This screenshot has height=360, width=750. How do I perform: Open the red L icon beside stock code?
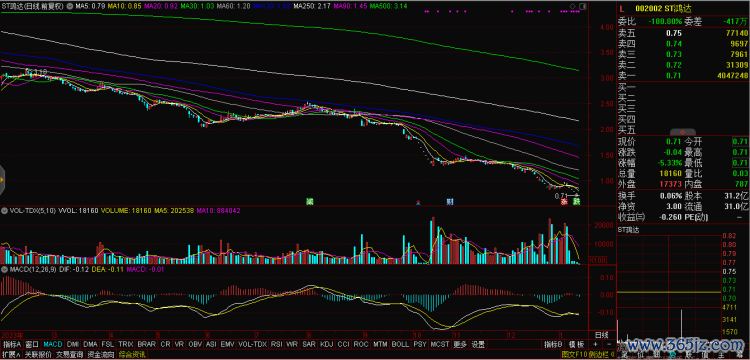tap(622, 8)
